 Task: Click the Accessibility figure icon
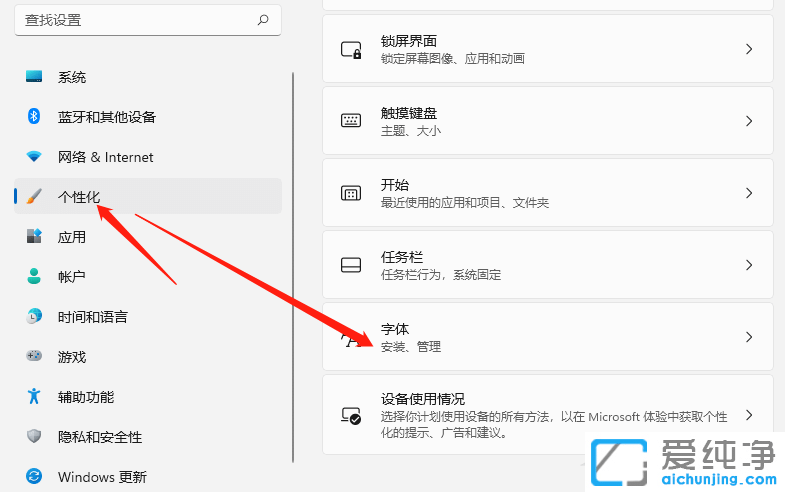coord(34,397)
